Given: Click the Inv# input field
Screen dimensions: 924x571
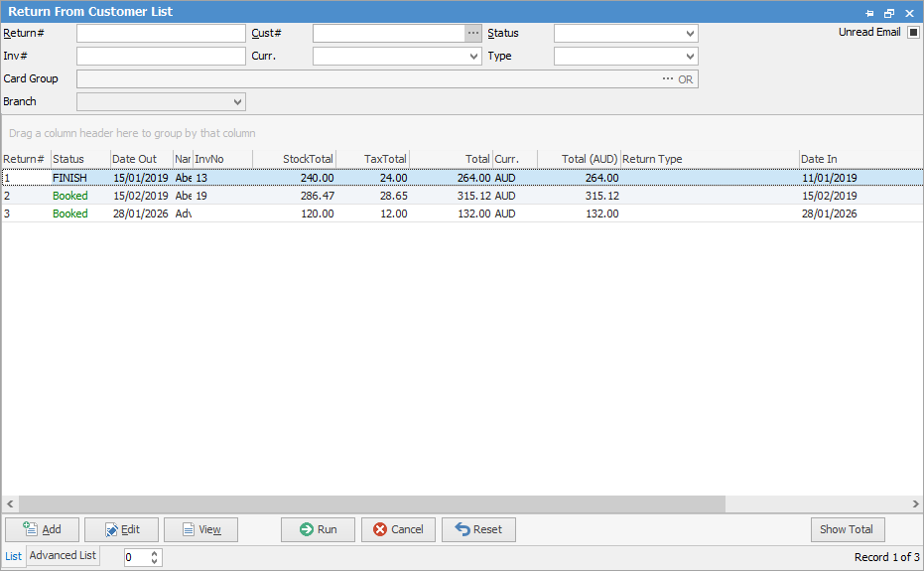Looking at the screenshot, I should click(x=161, y=56).
